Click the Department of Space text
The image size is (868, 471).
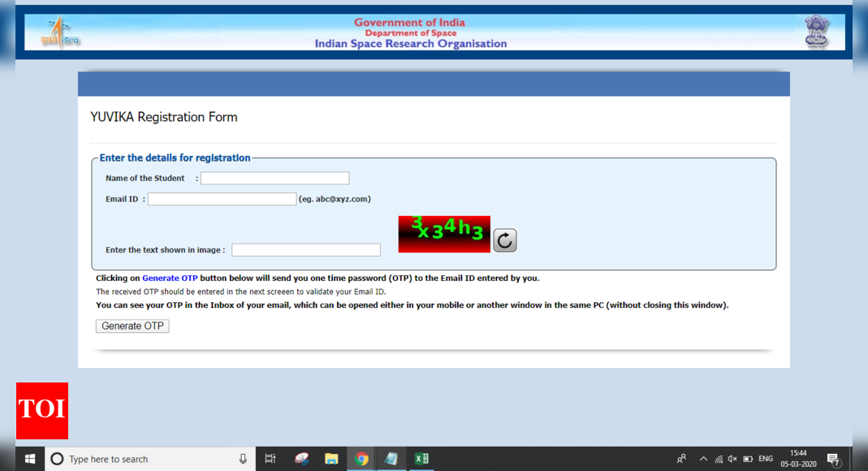(x=411, y=33)
